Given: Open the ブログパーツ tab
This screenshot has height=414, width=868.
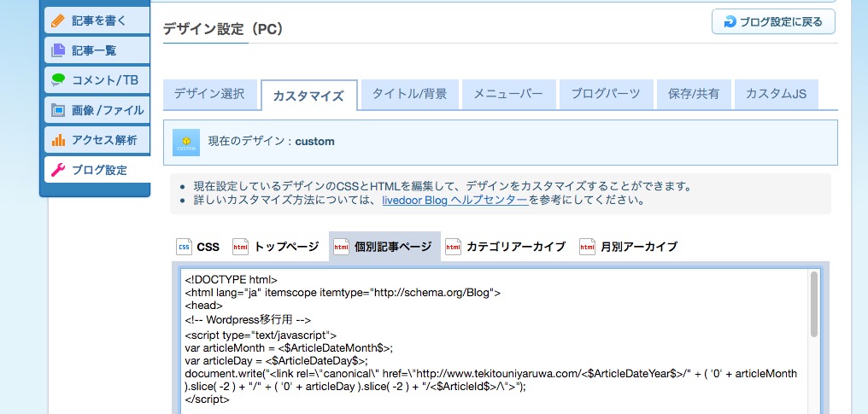Looking at the screenshot, I should tap(606, 95).
